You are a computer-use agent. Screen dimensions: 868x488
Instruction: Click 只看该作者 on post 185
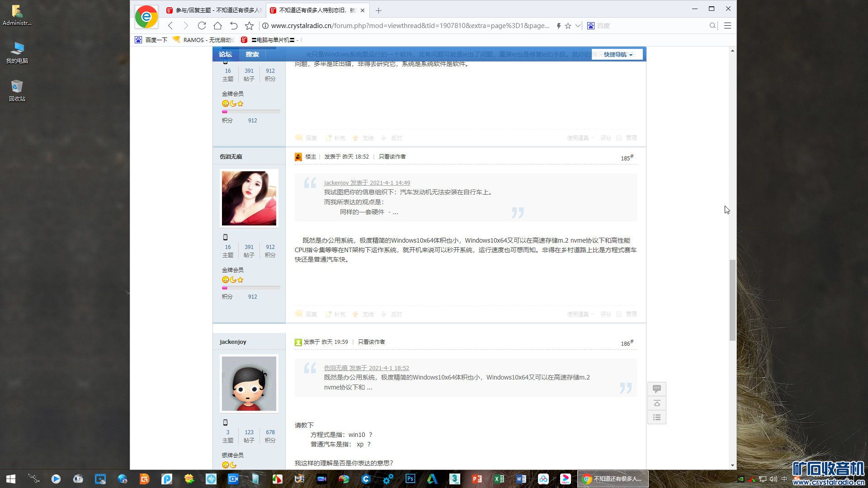(392, 157)
